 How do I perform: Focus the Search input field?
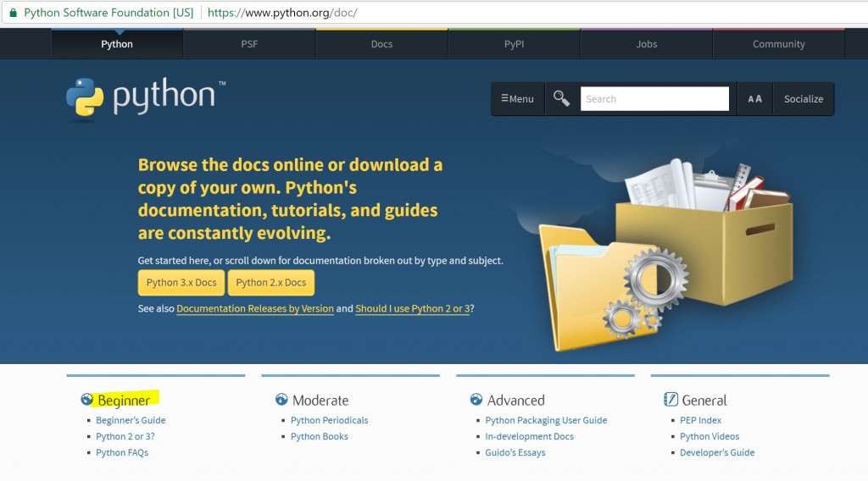654,99
